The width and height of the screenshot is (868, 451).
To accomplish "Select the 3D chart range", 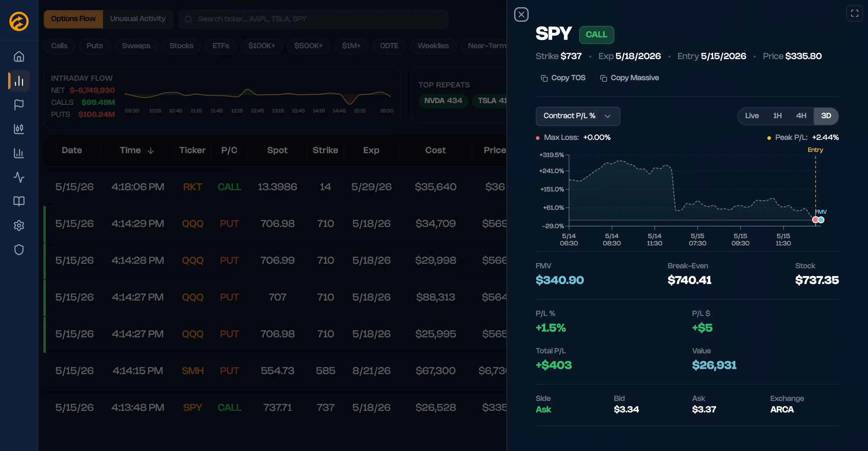I will tap(826, 116).
